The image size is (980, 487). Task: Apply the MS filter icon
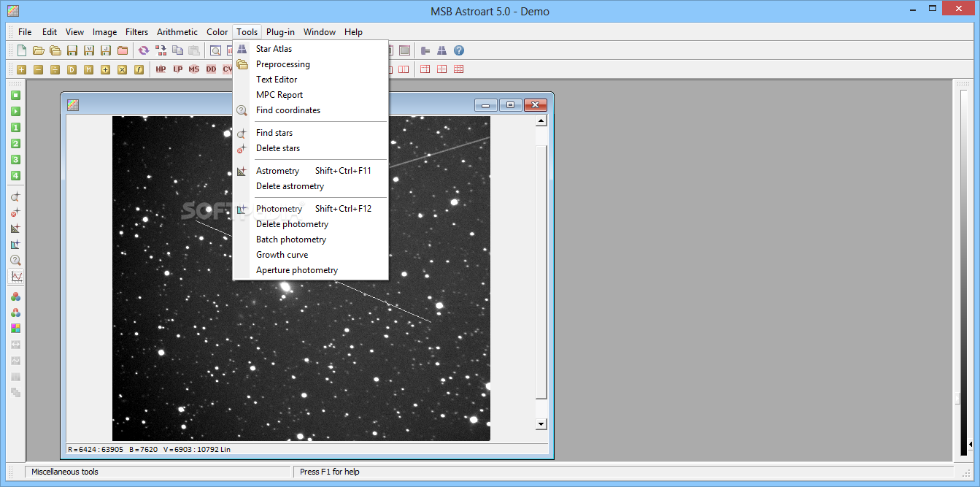[194, 69]
